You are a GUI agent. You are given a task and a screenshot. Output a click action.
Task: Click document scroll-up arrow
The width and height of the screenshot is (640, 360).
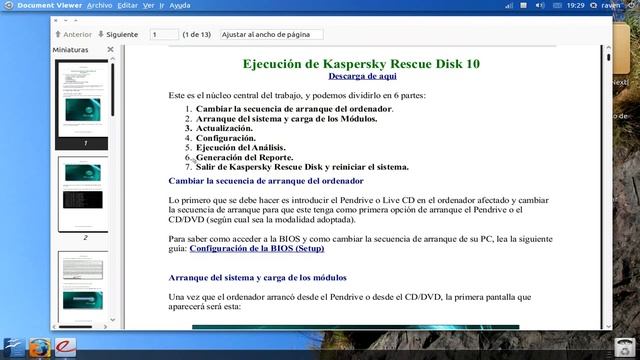point(608,48)
